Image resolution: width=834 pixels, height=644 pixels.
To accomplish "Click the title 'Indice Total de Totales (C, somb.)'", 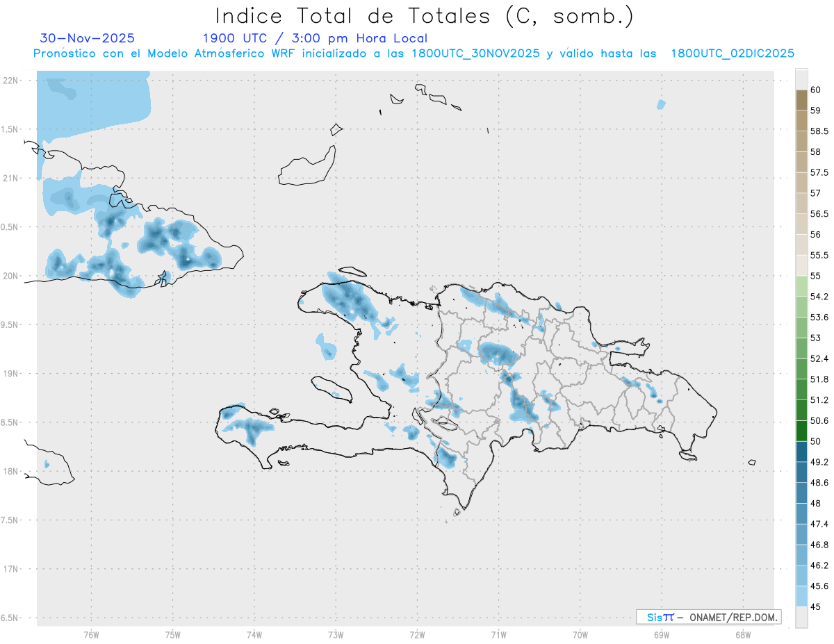I will click(x=425, y=16).
